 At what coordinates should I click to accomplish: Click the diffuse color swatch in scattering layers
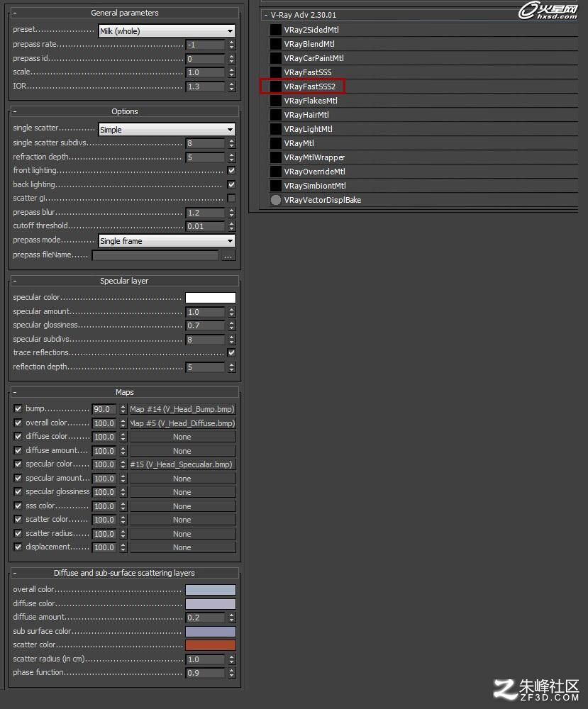click(211, 603)
